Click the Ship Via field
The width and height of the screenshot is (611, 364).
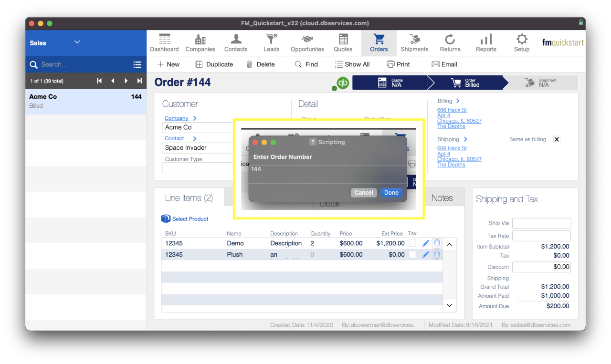pyautogui.click(x=541, y=223)
